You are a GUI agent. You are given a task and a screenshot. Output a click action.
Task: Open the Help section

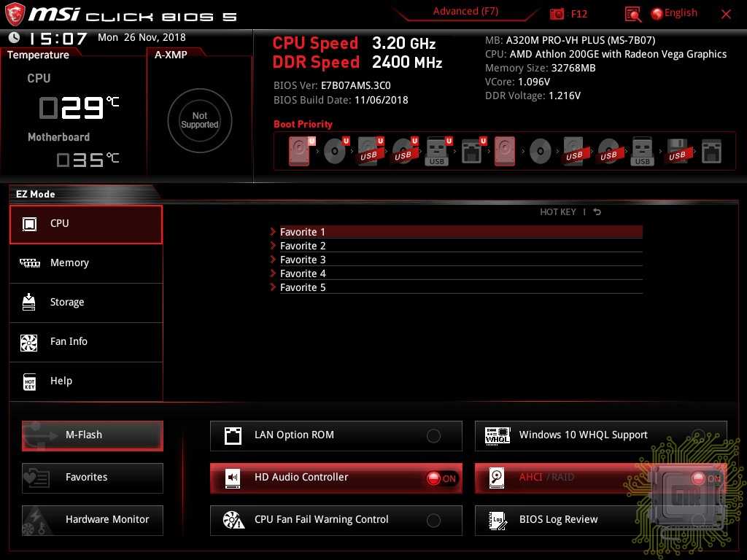[x=86, y=382]
